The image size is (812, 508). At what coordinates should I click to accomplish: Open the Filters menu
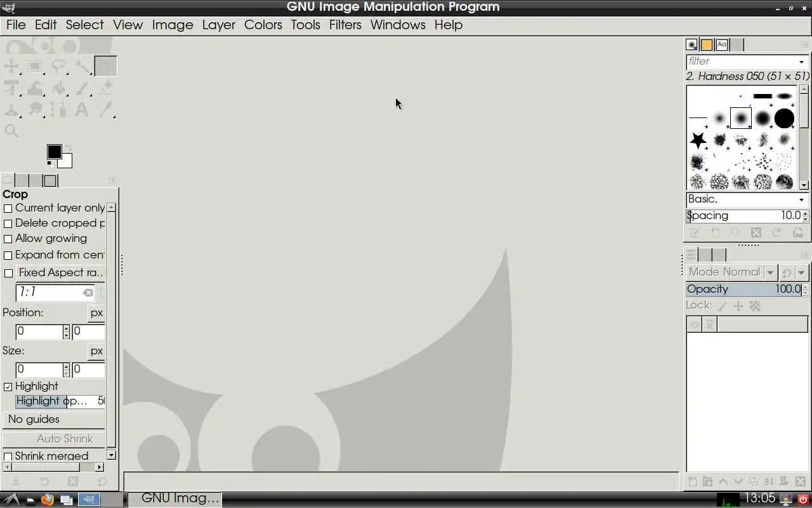[345, 25]
